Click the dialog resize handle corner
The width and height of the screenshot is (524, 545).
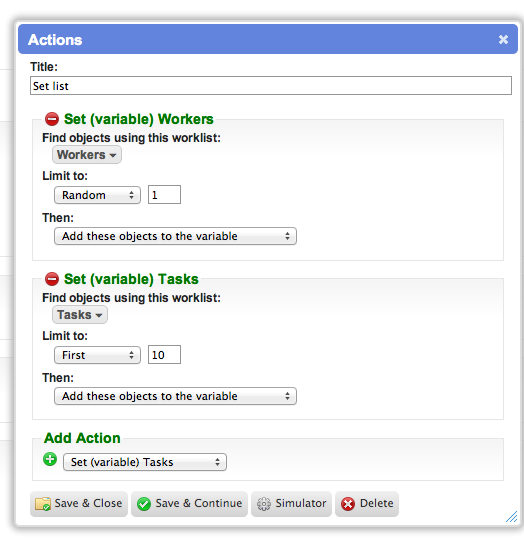[511, 516]
